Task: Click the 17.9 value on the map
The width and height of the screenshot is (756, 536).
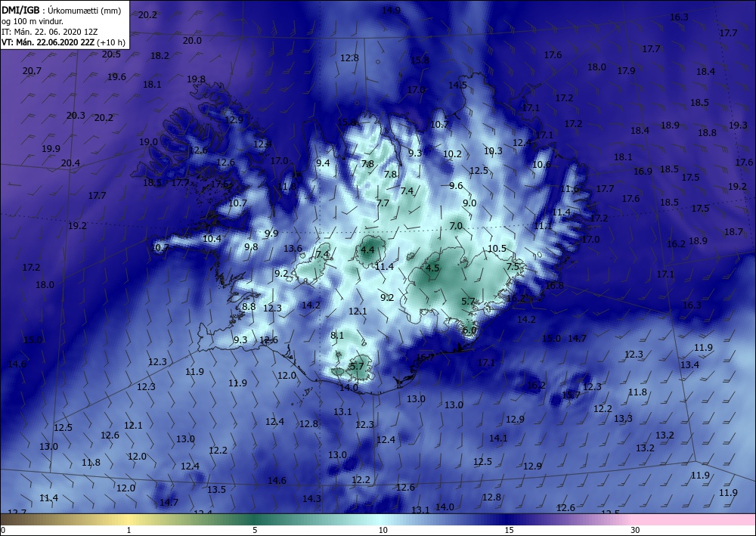Action: pyautogui.click(x=626, y=70)
